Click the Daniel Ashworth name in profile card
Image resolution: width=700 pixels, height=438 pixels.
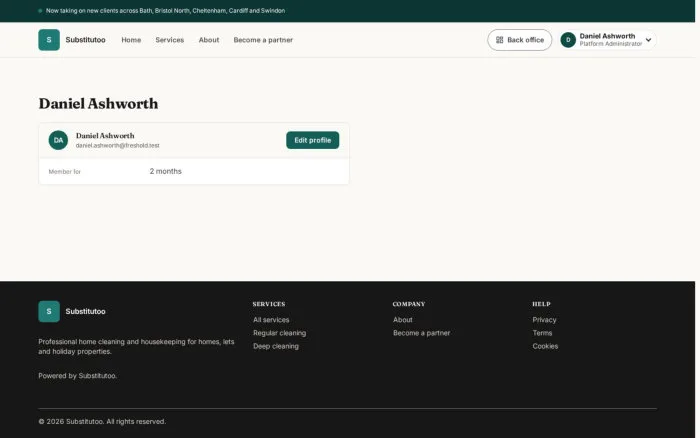coord(105,136)
